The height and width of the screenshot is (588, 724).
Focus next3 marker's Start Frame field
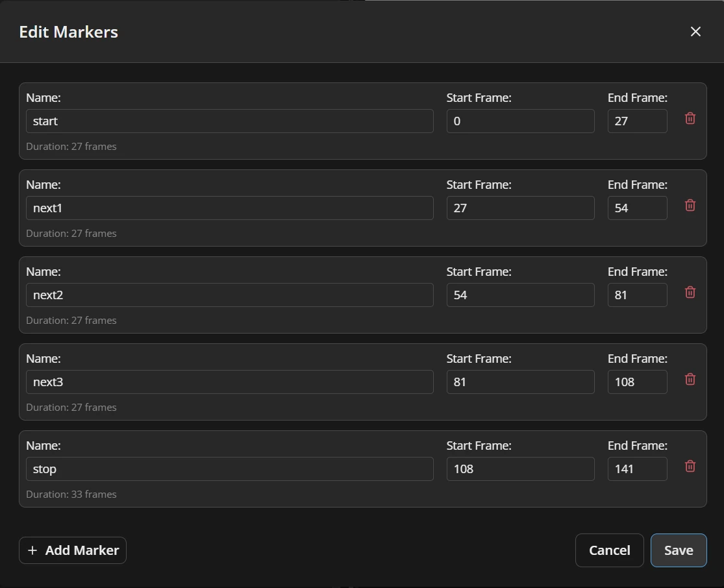[520, 382]
